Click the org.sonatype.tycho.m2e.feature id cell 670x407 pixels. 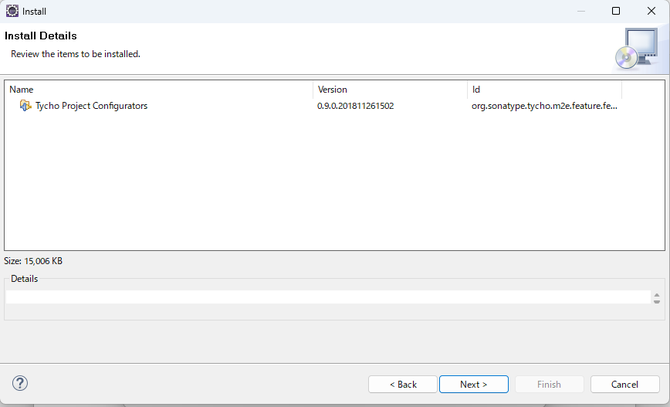(544, 105)
